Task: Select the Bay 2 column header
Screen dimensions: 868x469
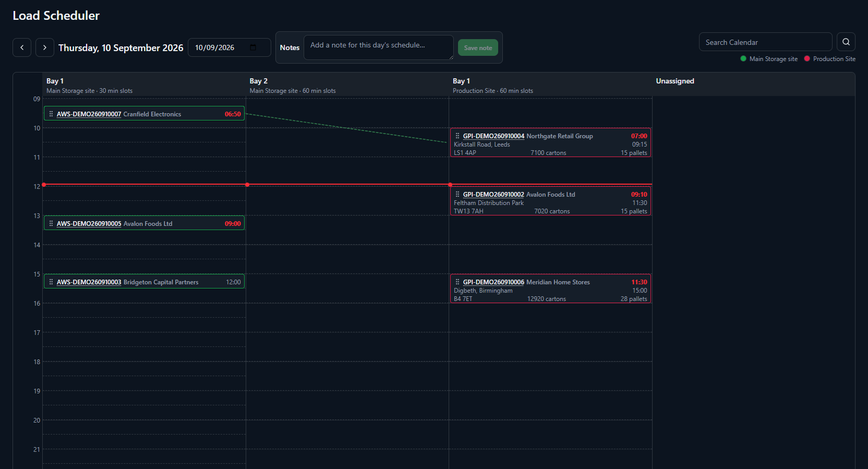Action: [347, 85]
